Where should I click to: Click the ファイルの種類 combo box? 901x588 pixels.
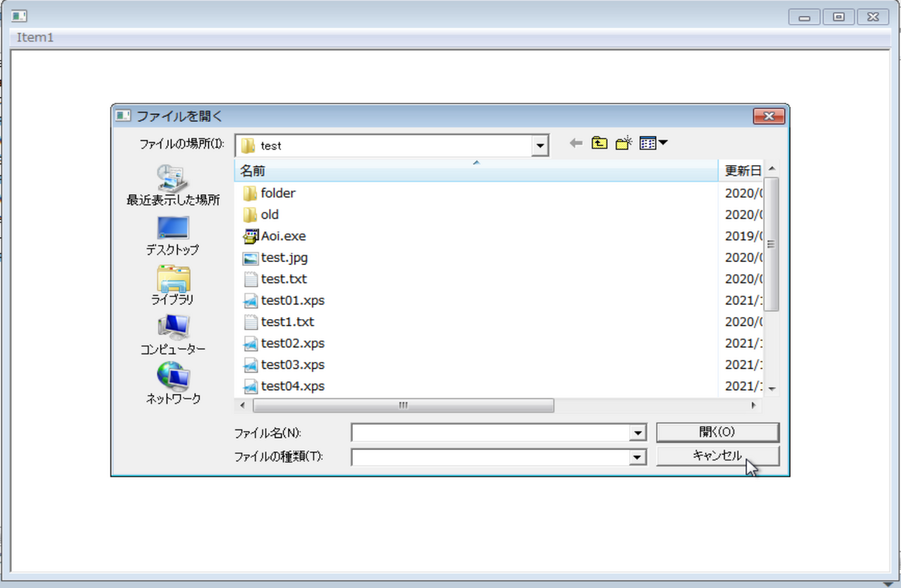tap(499, 456)
